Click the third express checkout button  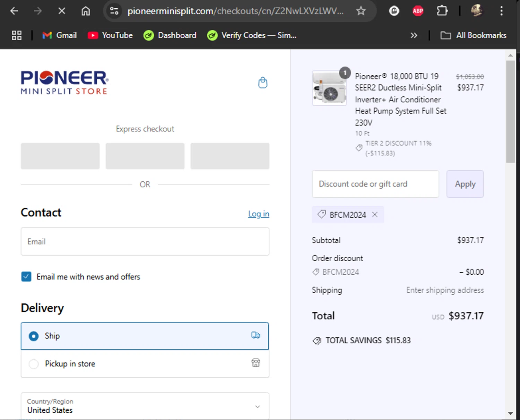coord(230,156)
